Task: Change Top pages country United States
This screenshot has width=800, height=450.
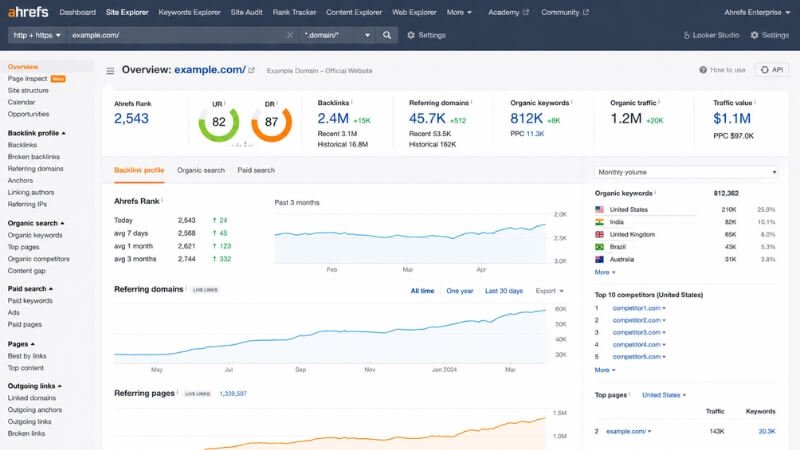Action: (x=664, y=395)
